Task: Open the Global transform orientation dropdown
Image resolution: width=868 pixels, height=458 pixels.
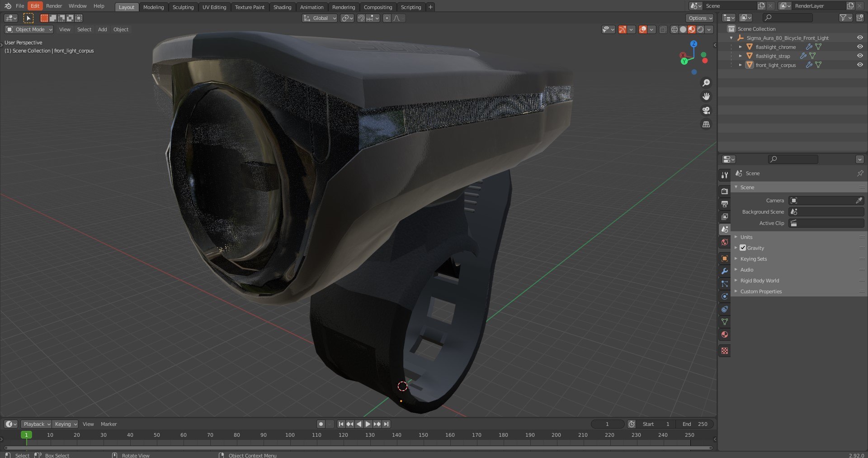Action: pyautogui.click(x=320, y=18)
